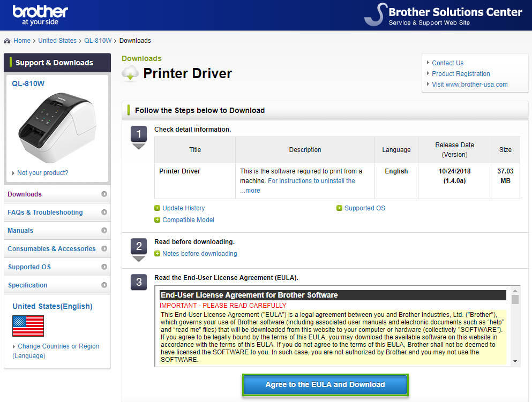Viewport: 532px width, 402px height.
Task: Expand the Supported OS section
Action: click(364, 208)
